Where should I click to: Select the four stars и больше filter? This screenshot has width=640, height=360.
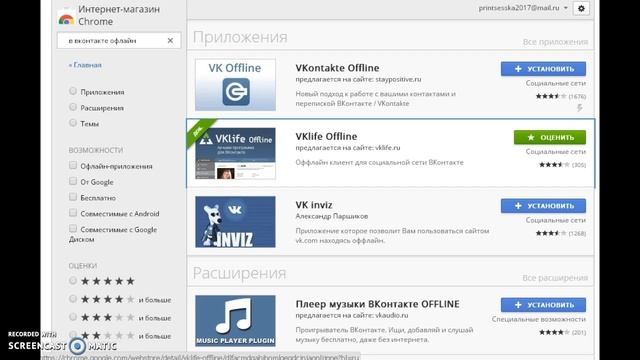point(73,299)
